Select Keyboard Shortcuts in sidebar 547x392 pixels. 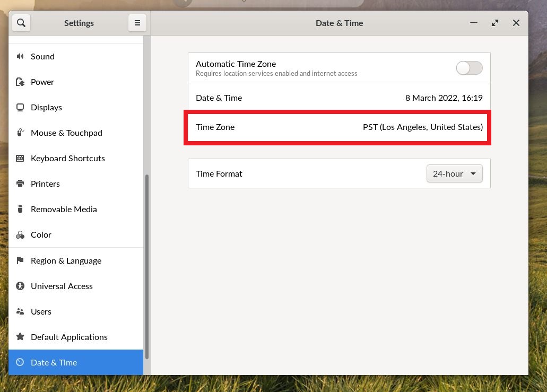click(76, 158)
